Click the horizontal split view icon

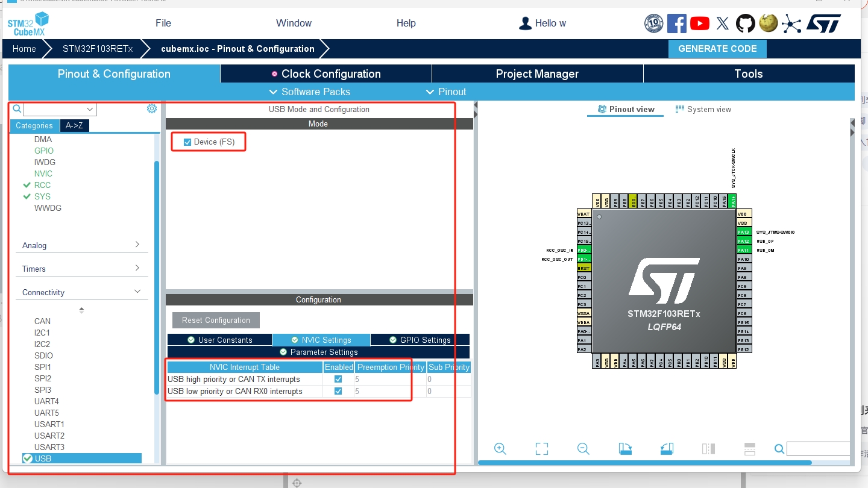(x=750, y=448)
